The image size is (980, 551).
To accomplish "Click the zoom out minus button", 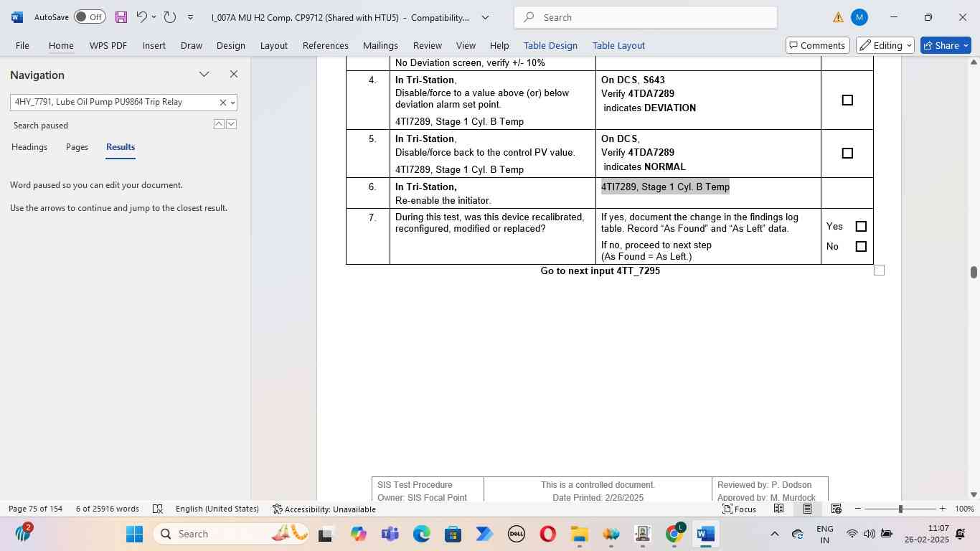I will pos(857,509).
